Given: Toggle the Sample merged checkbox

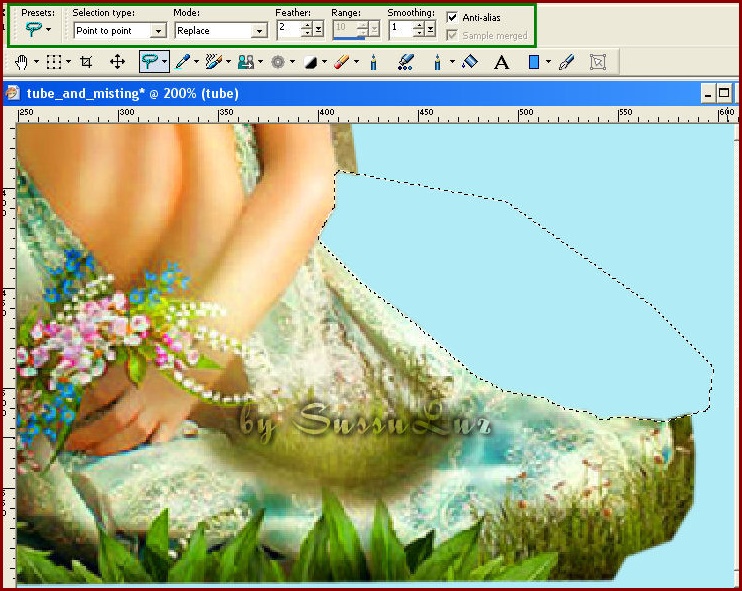Looking at the screenshot, I should tap(452, 35).
